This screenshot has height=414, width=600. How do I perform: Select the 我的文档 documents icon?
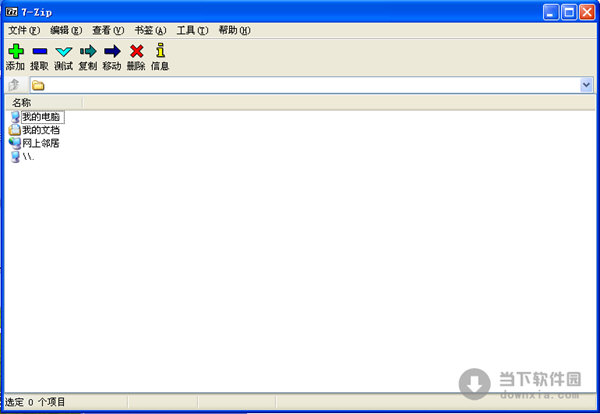pyautogui.click(x=15, y=130)
